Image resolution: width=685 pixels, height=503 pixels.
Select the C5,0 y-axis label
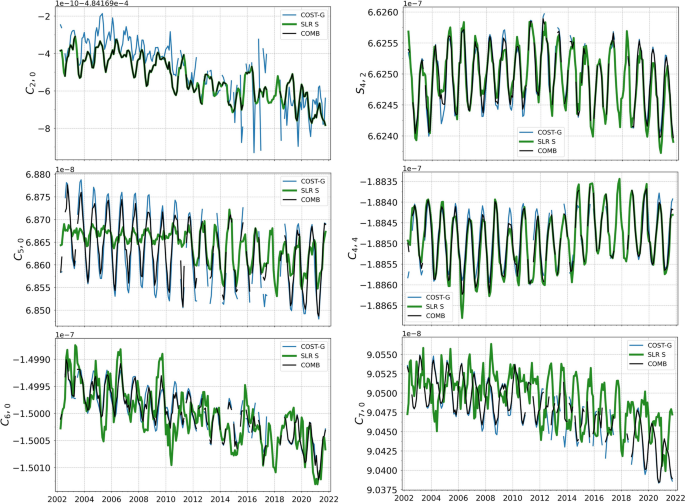[x=19, y=249]
